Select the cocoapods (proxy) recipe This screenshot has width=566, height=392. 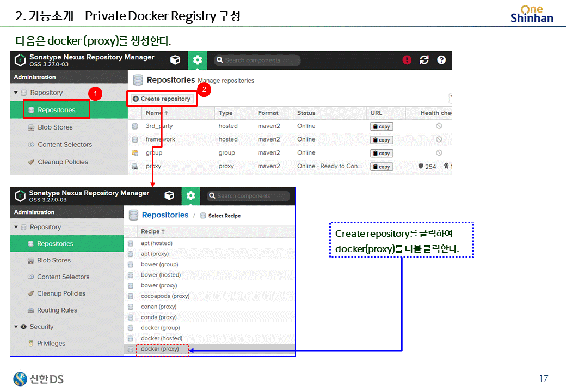click(210, 296)
